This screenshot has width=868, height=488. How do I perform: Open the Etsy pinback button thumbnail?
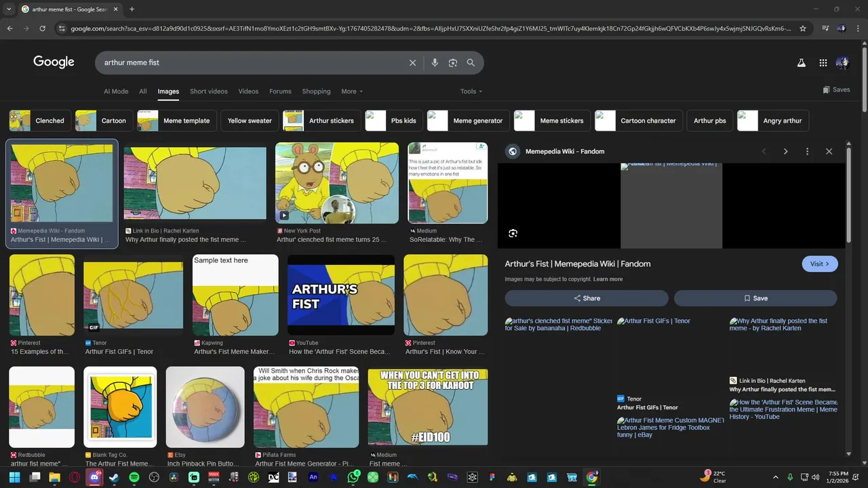205,407
